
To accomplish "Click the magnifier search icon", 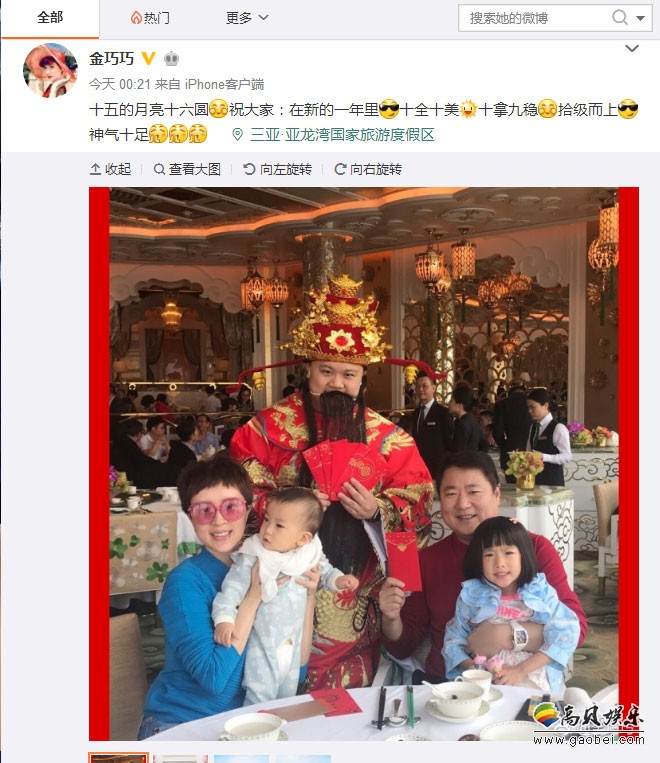I will [x=620, y=18].
